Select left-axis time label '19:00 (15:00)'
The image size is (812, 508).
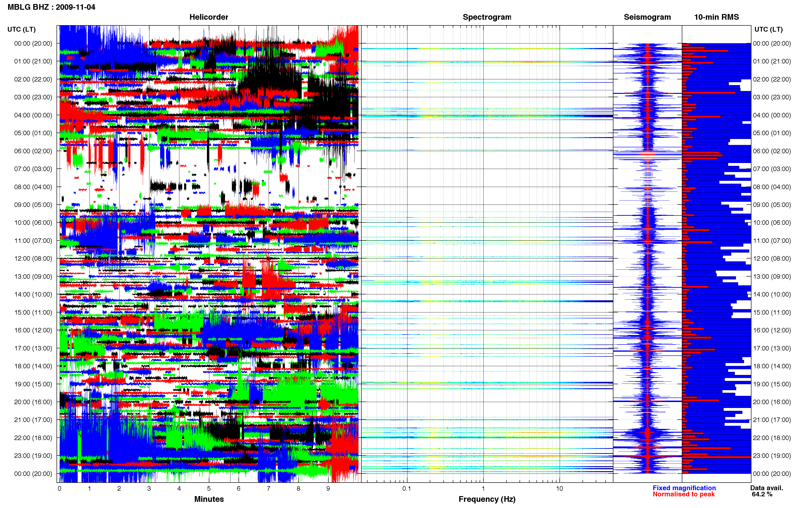33,384
